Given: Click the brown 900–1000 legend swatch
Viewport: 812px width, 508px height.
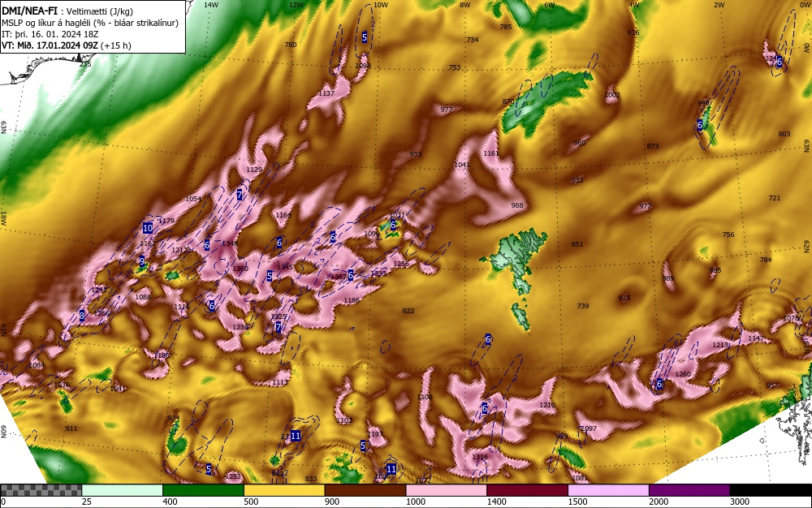Looking at the screenshot, I should [x=365, y=490].
